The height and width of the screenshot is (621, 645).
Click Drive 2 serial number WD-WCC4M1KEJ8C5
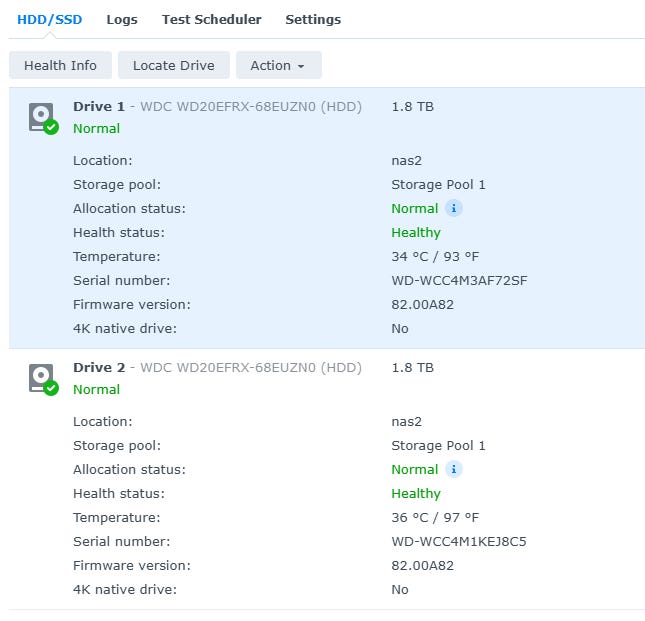point(459,541)
